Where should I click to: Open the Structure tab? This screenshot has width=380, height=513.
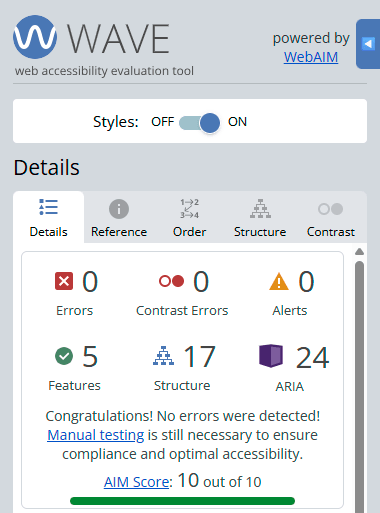[260, 218]
